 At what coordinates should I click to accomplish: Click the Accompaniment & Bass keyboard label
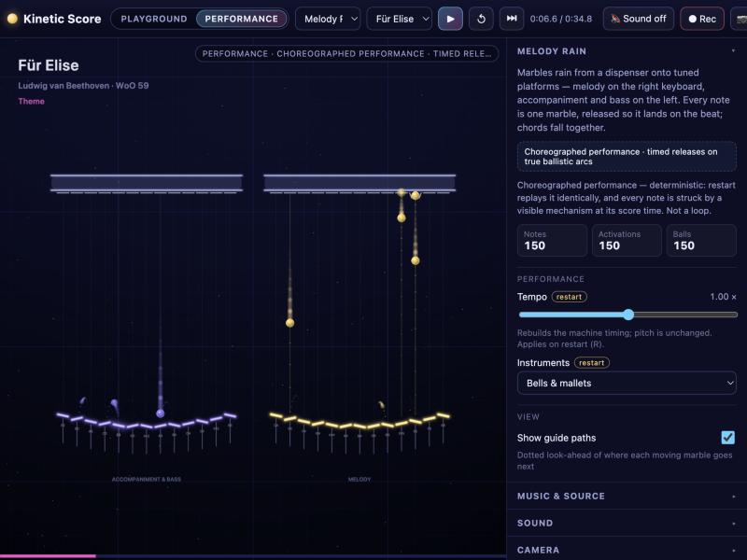click(x=147, y=479)
